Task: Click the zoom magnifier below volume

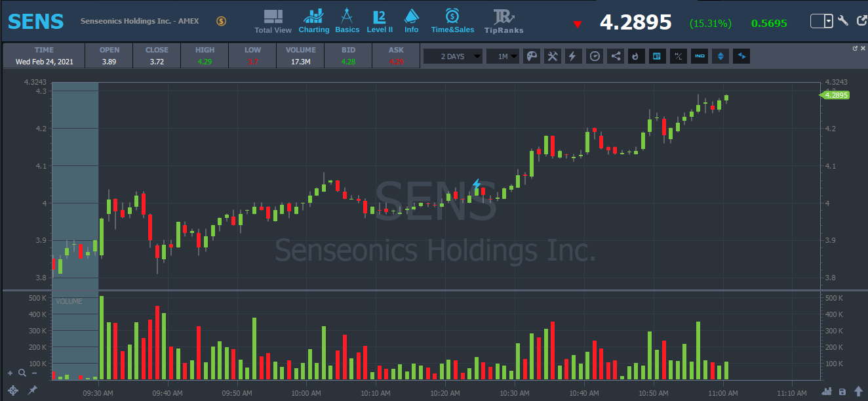Action: 22,373
